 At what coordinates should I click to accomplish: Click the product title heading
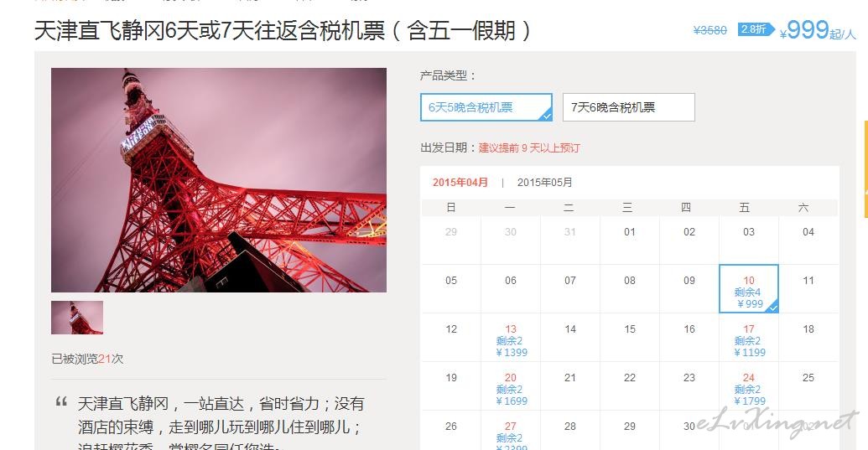coord(283,30)
